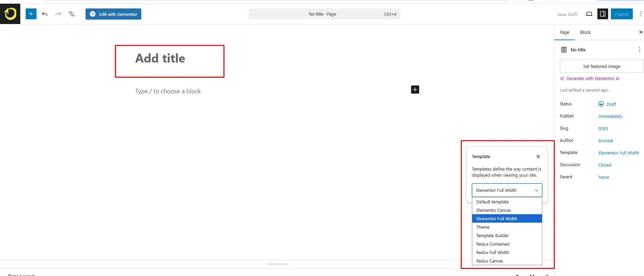Select Template Builder option
The height and width of the screenshot is (276, 644).
507,235
